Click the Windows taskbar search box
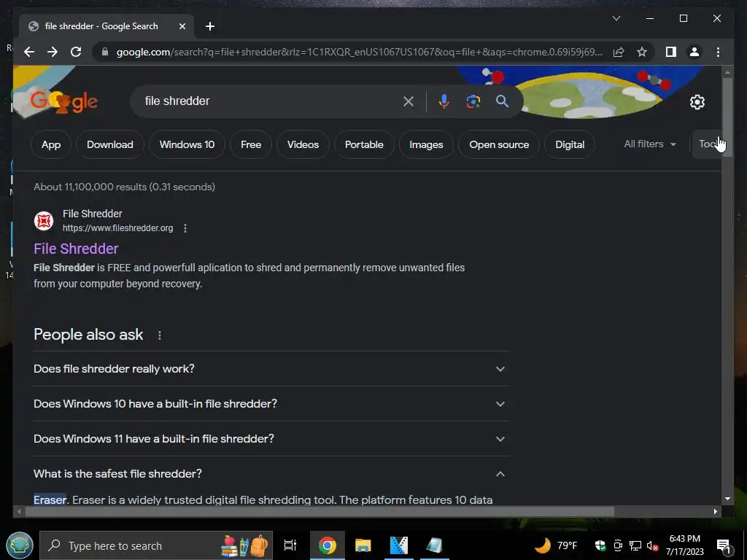Viewport: 747px width, 560px height. tap(156, 545)
